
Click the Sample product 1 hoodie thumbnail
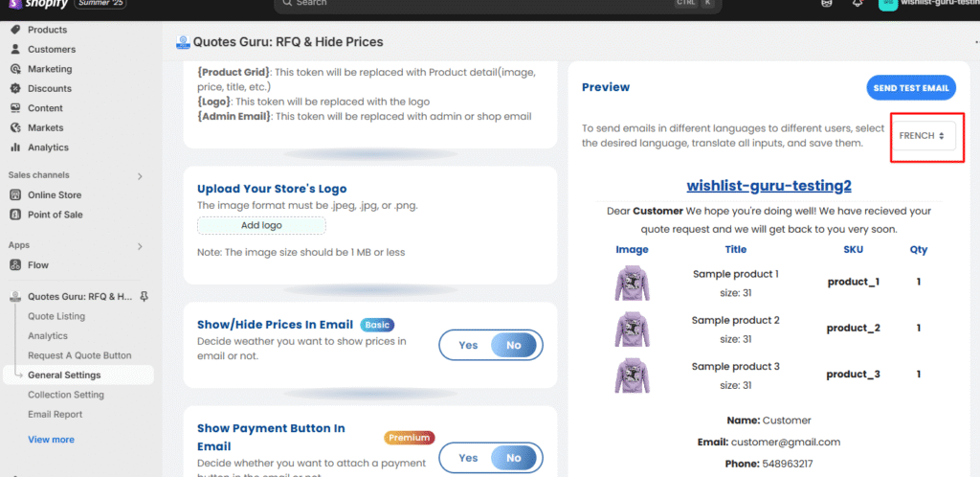(x=632, y=282)
